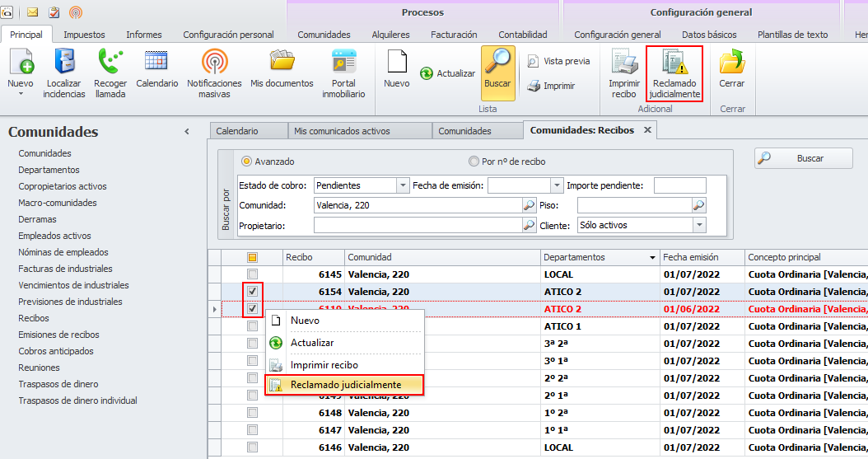
Task: Click Imprimir recibo in the ribbon
Action: 624,64
